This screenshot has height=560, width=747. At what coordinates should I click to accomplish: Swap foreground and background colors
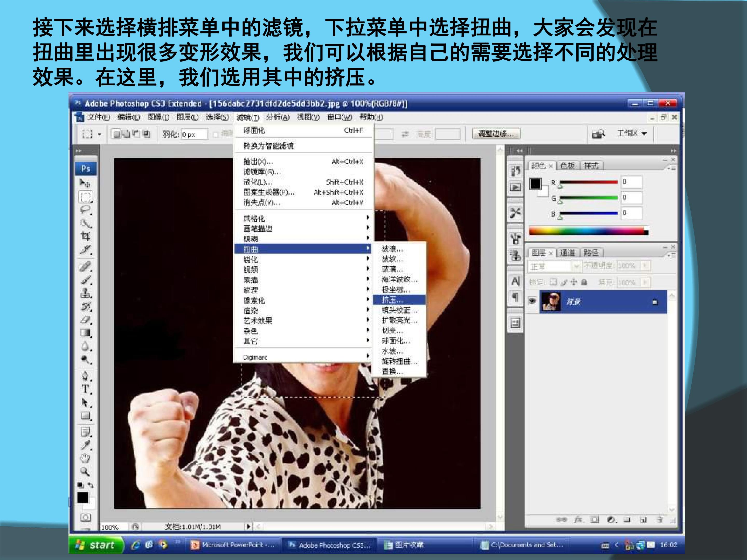click(91, 485)
